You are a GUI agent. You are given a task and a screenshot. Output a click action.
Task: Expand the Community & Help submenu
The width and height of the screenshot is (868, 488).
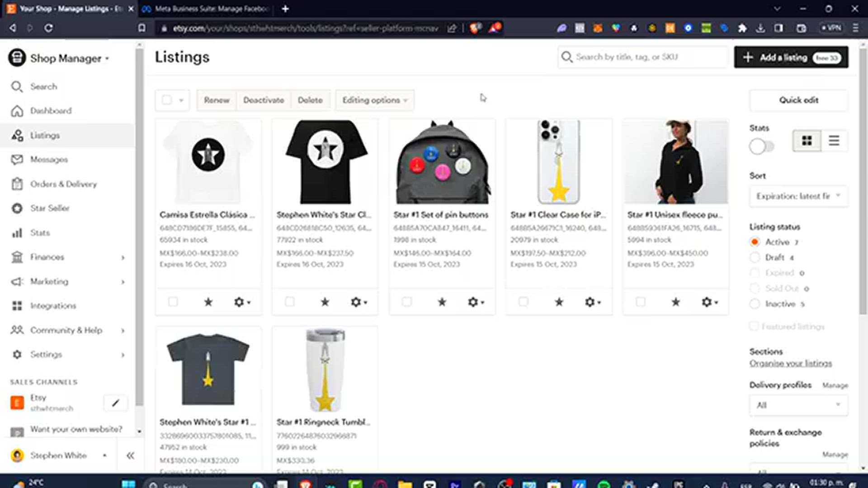click(x=123, y=331)
